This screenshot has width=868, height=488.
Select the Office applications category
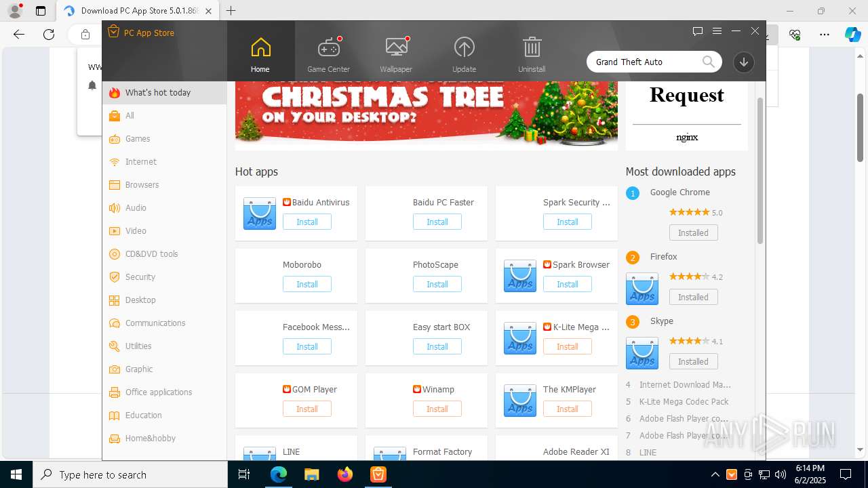coord(165,392)
